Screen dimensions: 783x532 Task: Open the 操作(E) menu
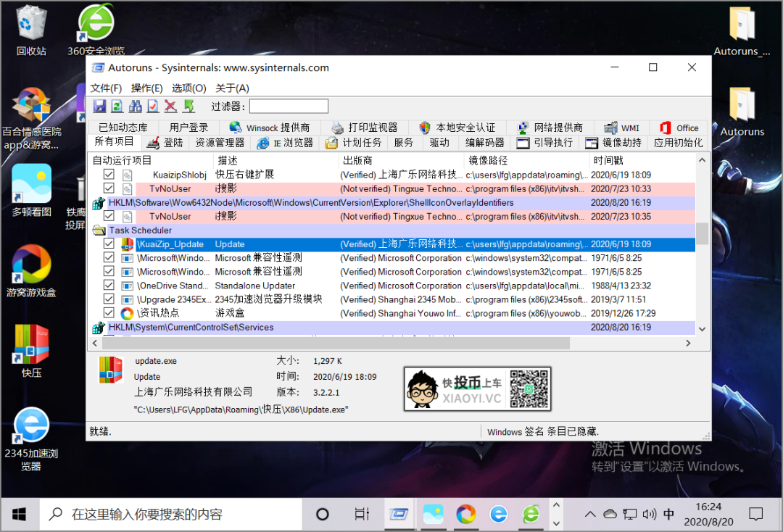click(x=146, y=88)
